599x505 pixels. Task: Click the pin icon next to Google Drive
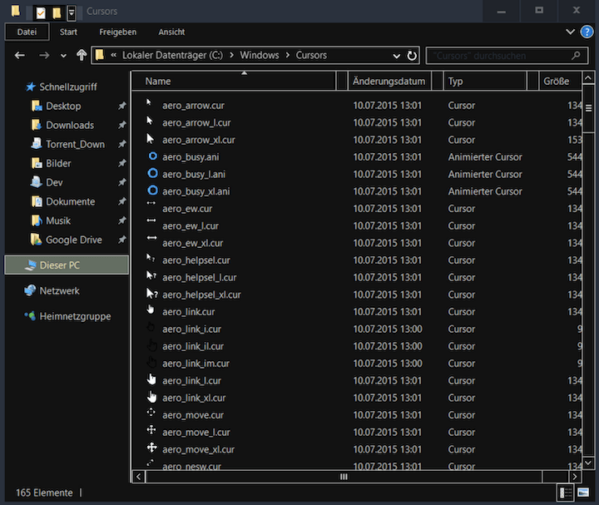pyautogui.click(x=122, y=240)
